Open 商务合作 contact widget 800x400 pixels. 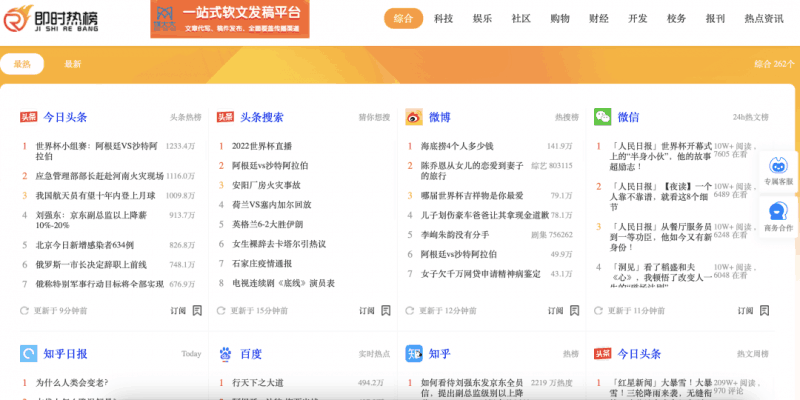[779, 217]
